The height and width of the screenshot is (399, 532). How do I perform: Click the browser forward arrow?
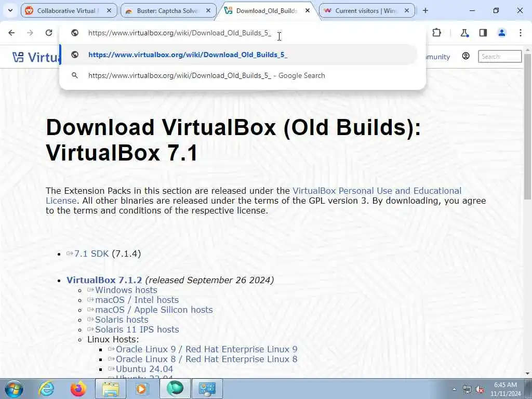[x=30, y=33]
